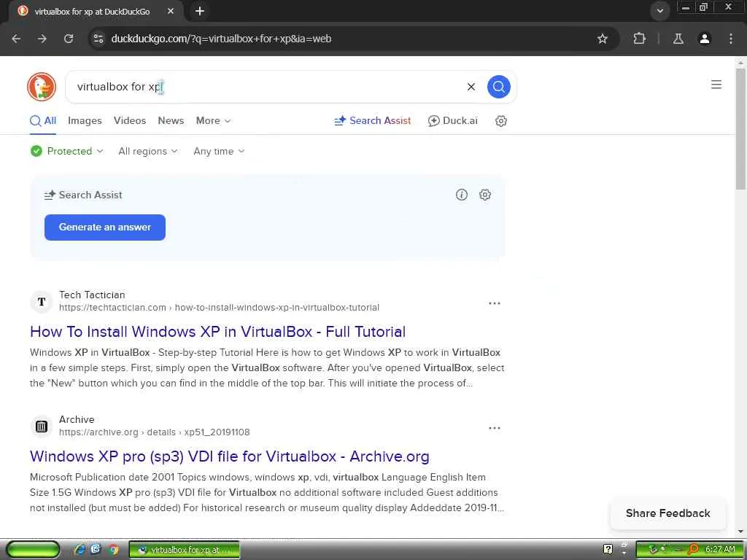747x560 pixels.
Task: Click the virtualbox for xp taskbar button
Action: pyautogui.click(x=185, y=550)
